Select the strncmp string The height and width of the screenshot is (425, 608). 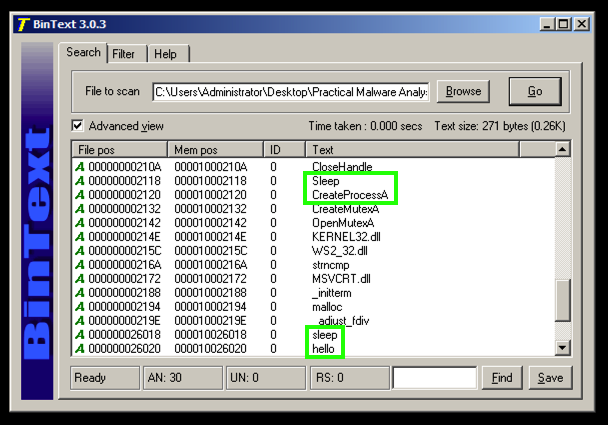[331, 265]
